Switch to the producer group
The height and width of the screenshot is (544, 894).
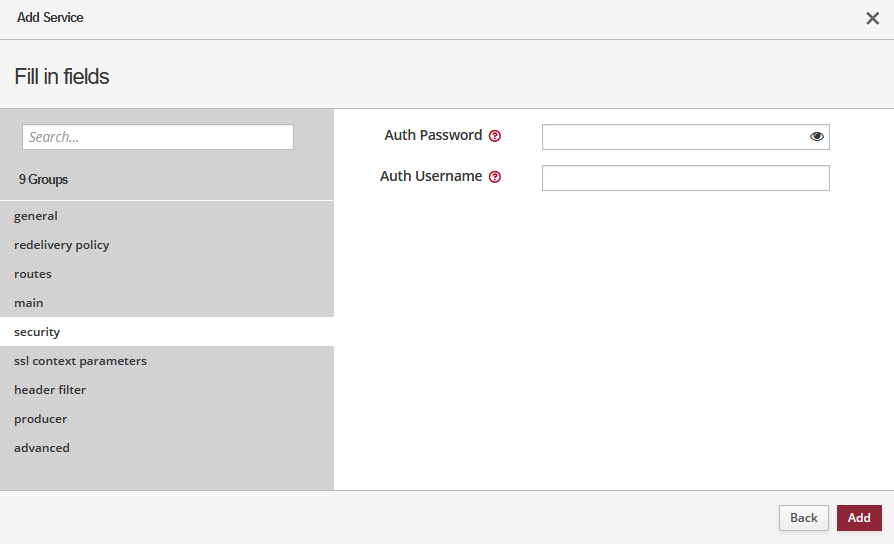click(41, 419)
